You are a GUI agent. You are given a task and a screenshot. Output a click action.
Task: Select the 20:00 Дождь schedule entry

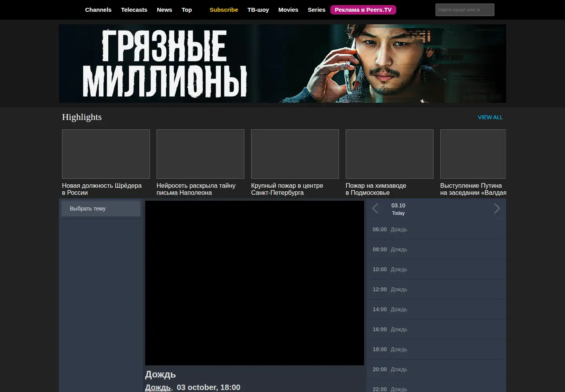[436, 369]
